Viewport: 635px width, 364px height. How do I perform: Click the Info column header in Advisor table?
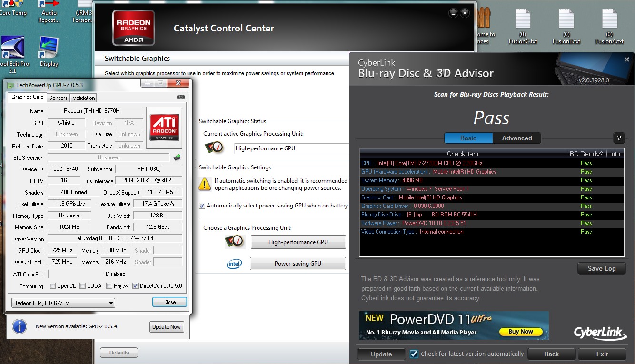[615, 154]
